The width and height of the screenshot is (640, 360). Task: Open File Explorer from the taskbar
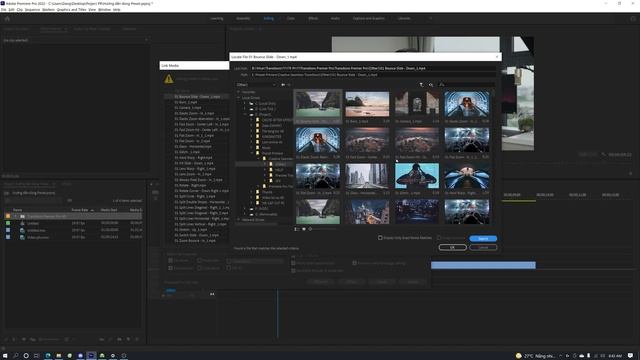coord(58,356)
